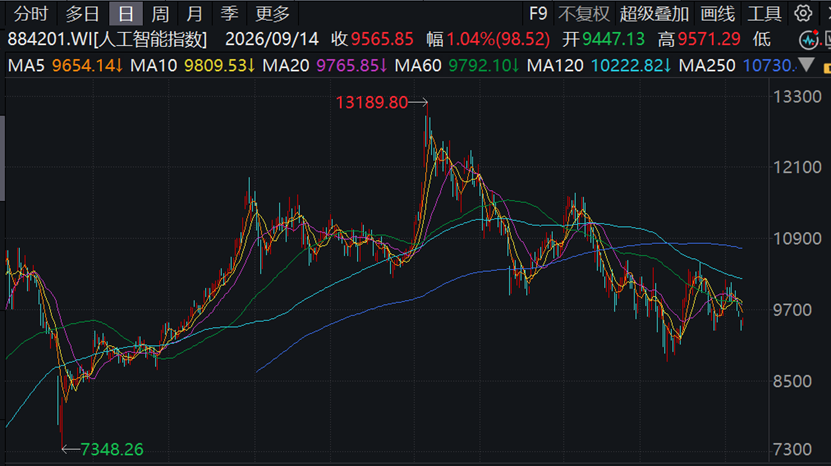The width and height of the screenshot is (831, 466).
Task: Switch to 周 weekly period
Action: click(x=160, y=14)
